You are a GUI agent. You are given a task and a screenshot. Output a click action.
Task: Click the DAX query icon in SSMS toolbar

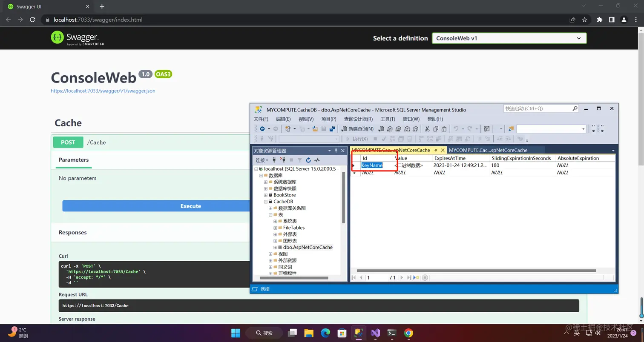click(415, 128)
